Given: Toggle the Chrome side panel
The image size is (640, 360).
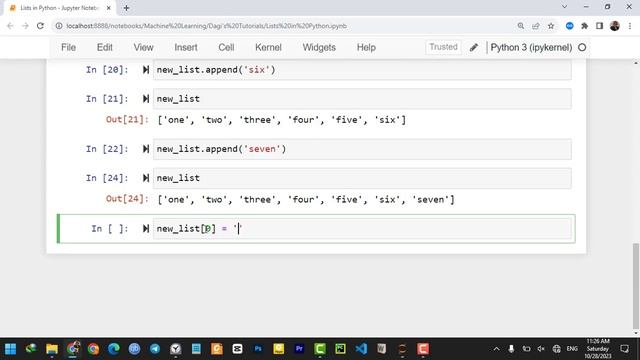Looking at the screenshot, I should [x=599, y=26].
